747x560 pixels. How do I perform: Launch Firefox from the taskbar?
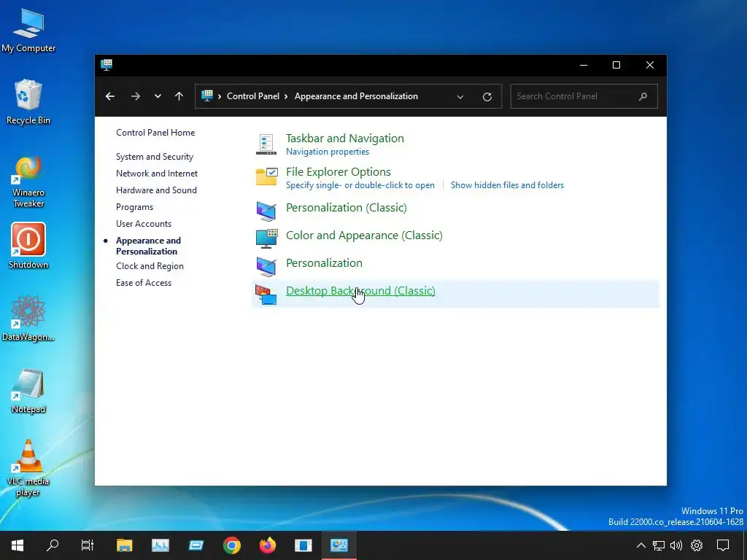[x=267, y=545]
